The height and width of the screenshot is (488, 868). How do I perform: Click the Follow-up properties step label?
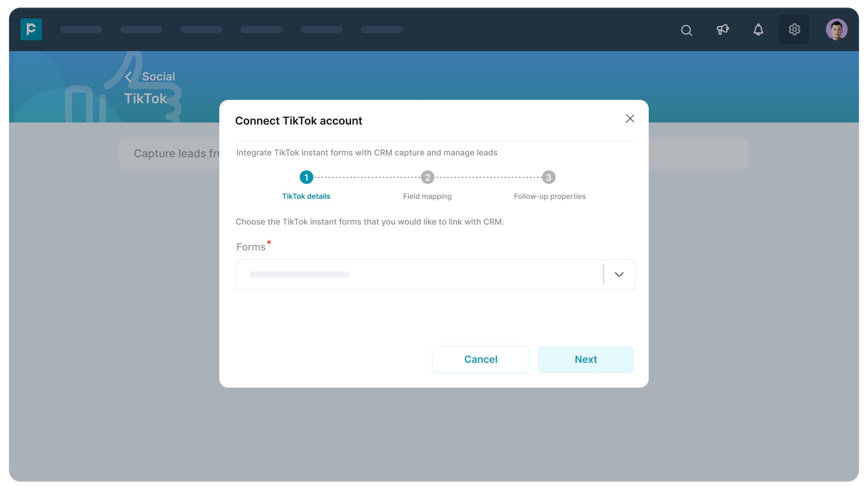click(549, 197)
